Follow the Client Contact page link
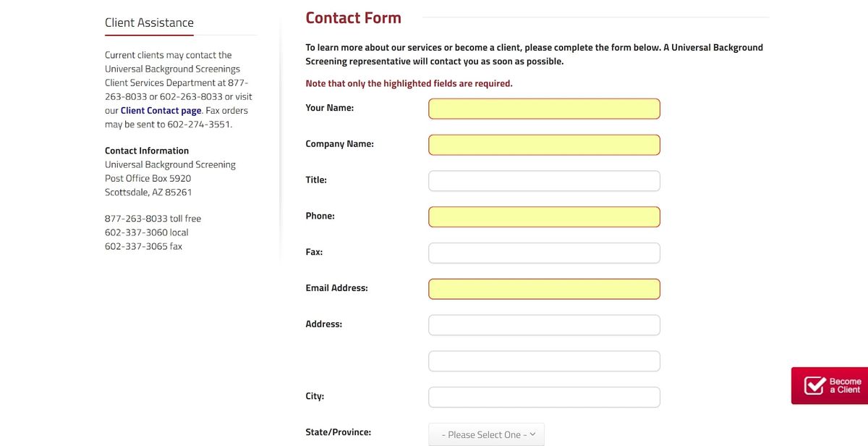868x446 pixels. point(161,111)
